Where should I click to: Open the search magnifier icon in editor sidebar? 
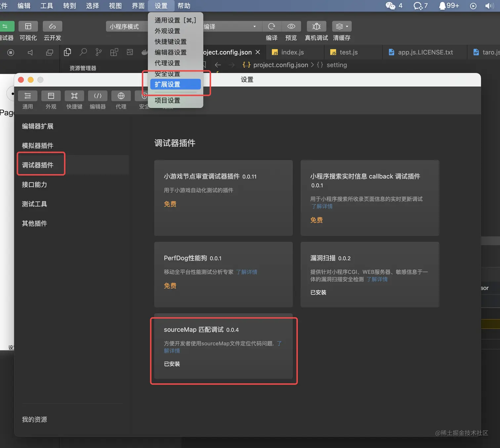(83, 52)
